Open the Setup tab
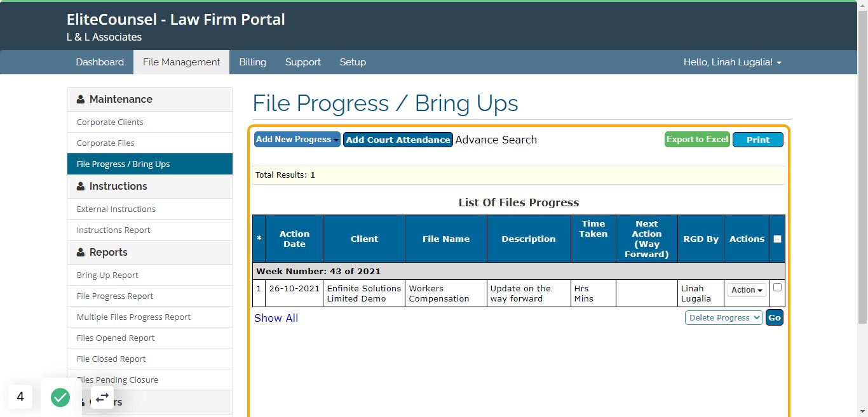Screen dimensions: 868x417 353,62
